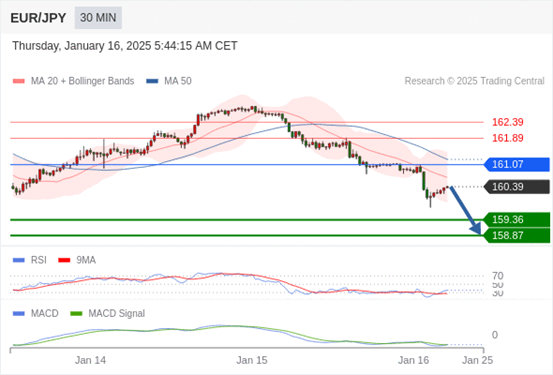Image resolution: width=553 pixels, height=375 pixels.
Task: Click the 9MA legend red swatch
Action: (x=64, y=260)
